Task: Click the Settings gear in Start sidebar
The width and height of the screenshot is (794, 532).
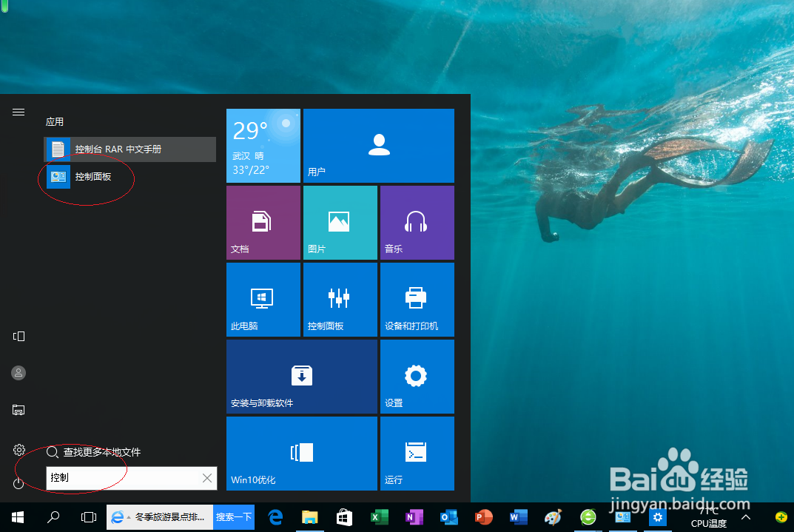Action: [18, 450]
